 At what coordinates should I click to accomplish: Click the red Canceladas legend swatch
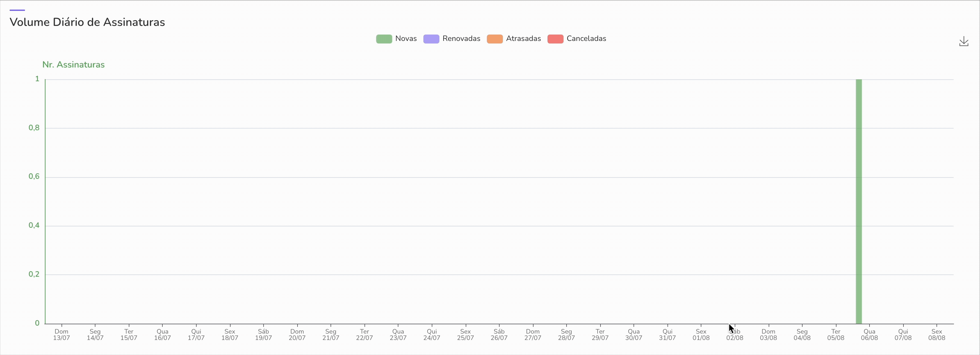click(x=555, y=39)
